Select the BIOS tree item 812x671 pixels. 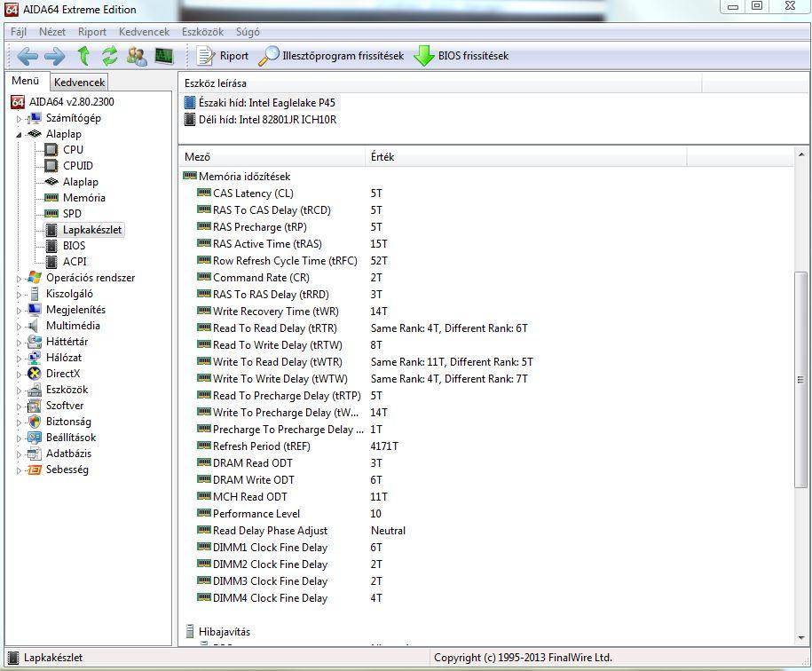(x=74, y=246)
